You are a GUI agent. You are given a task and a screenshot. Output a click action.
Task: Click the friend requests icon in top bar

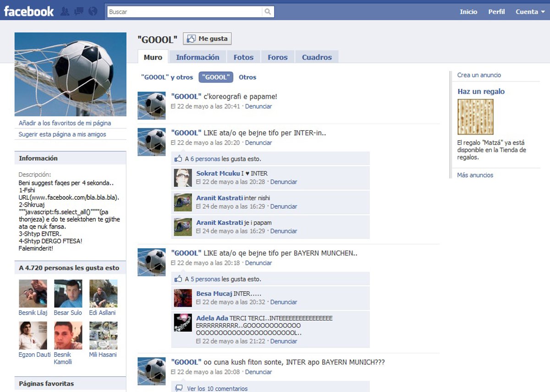(x=65, y=11)
